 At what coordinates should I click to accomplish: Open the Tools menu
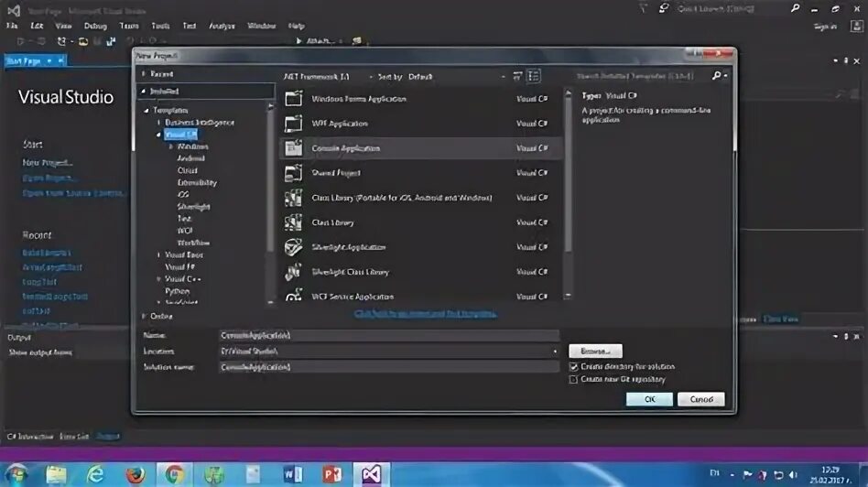coord(160,26)
